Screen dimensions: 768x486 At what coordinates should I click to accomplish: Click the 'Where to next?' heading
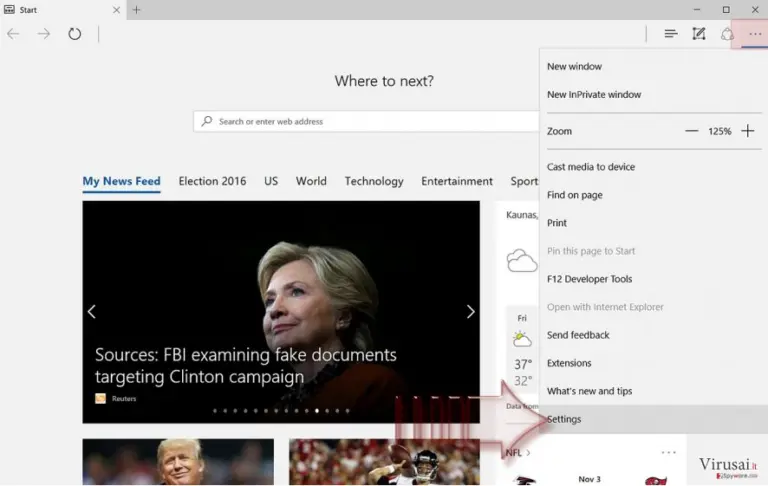[x=384, y=81]
